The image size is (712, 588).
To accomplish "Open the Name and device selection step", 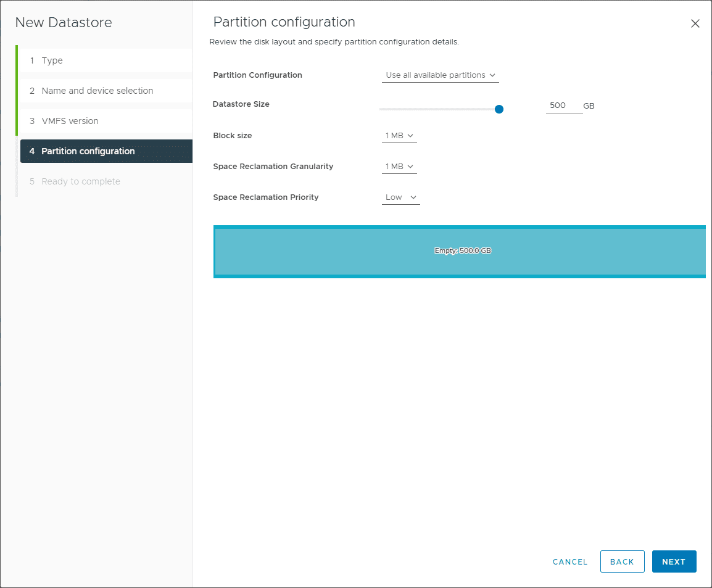I will click(97, 91).
